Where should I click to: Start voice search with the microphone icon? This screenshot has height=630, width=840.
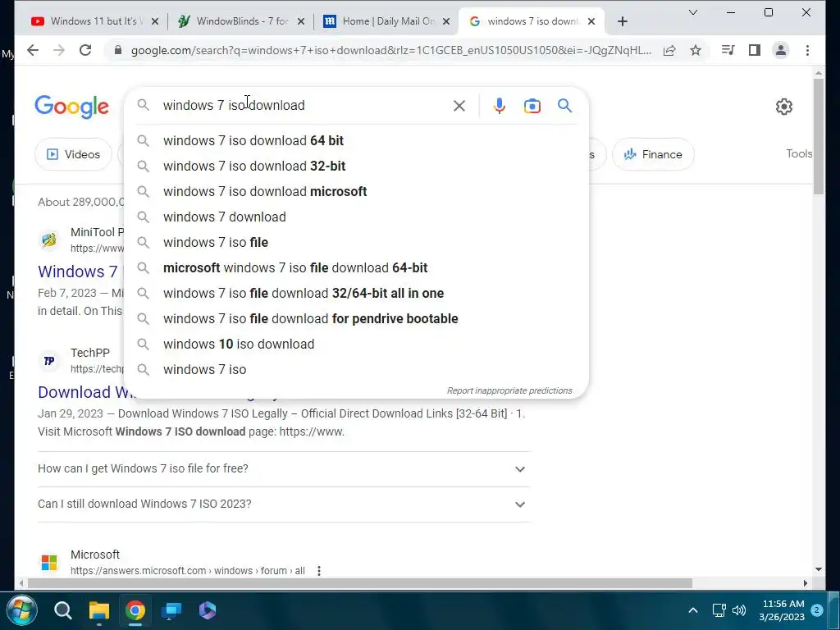pyautogui.click(x=500, y=106)
